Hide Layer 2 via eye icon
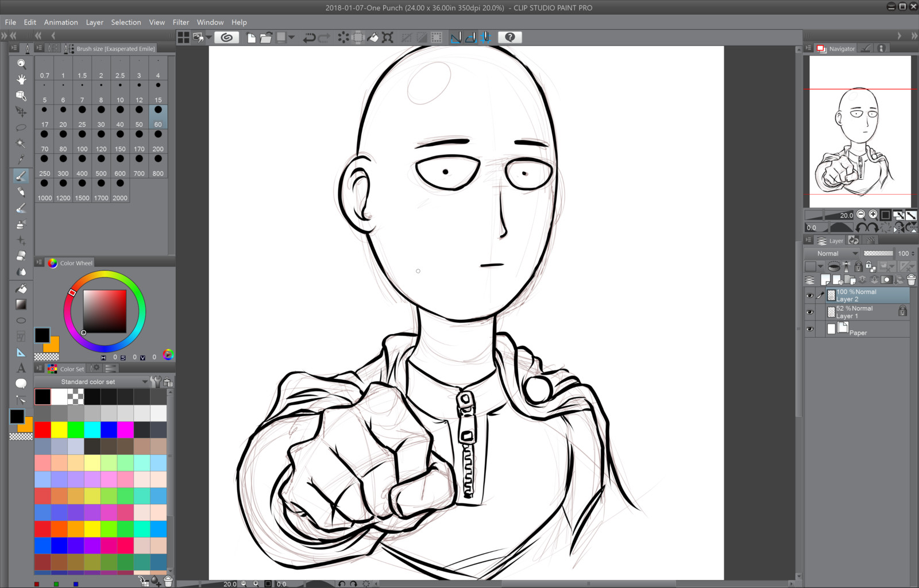919x588 pixels. 810,296
